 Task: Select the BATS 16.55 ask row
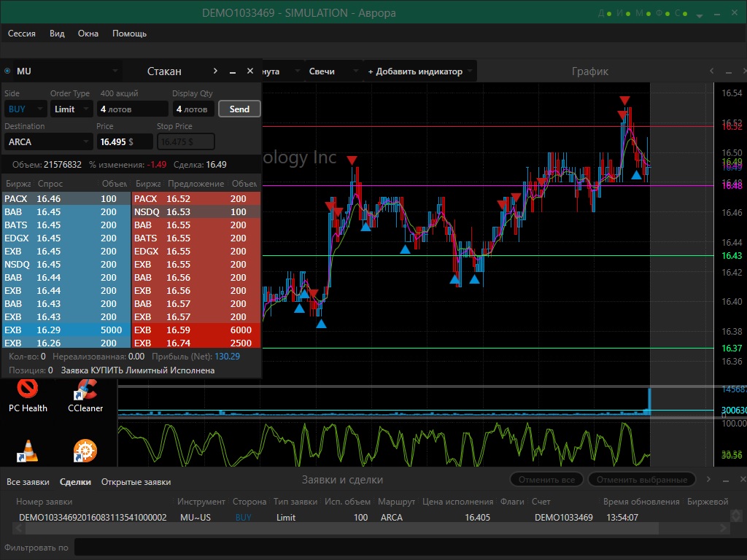(196, 238)
